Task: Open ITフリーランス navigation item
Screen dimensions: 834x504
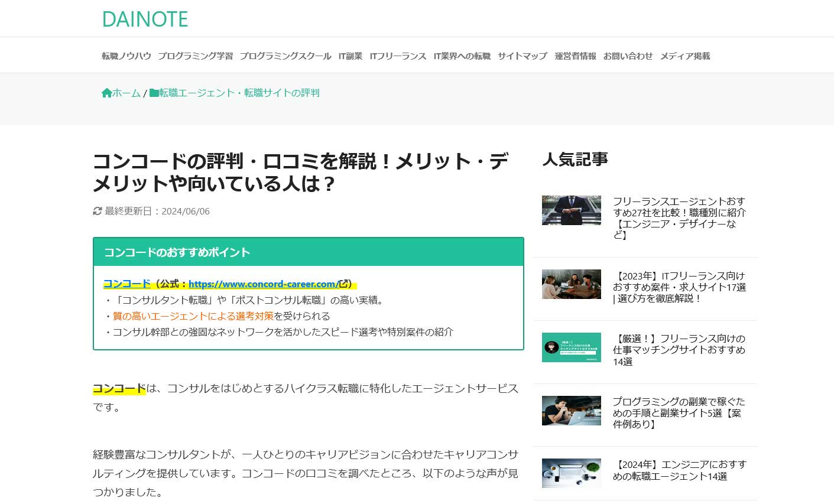Action: [x=398, y=56]
